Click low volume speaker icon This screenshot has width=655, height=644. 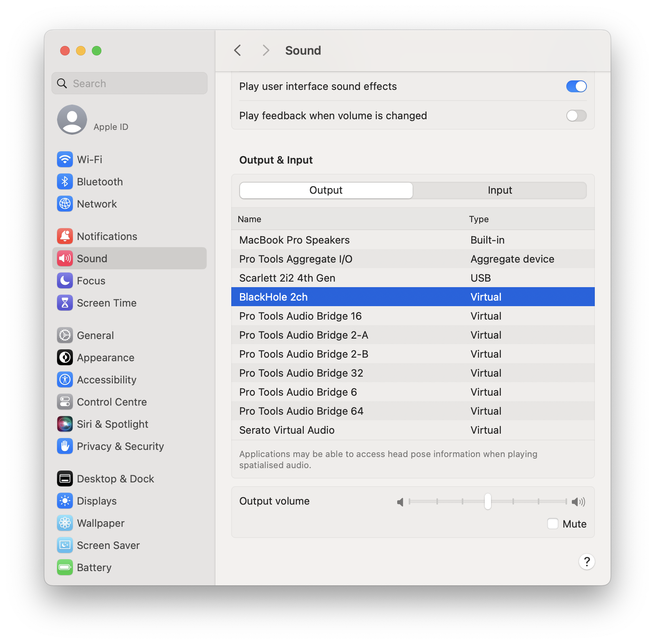[400, 502]
